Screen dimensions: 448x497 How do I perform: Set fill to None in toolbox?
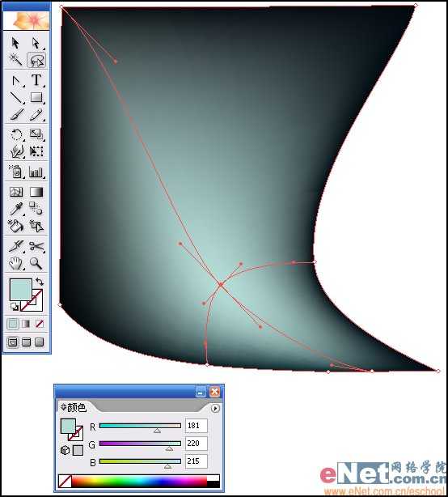click(40, 324)
